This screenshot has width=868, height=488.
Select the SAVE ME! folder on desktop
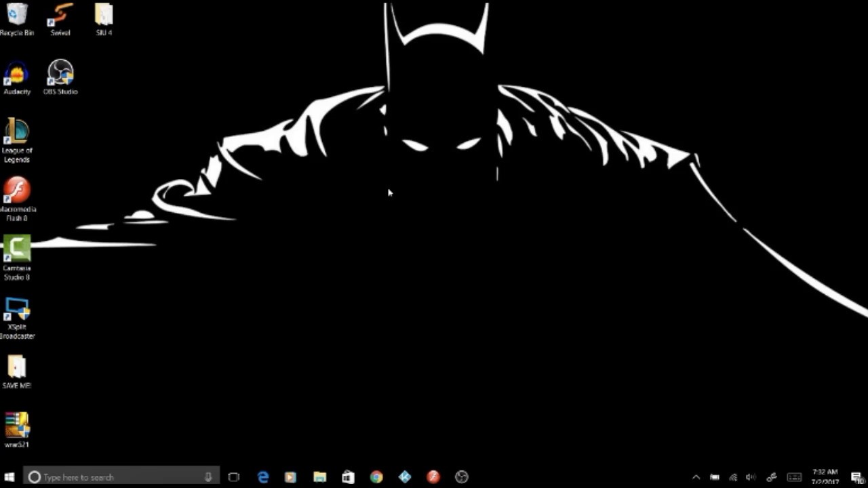(17, 372)
